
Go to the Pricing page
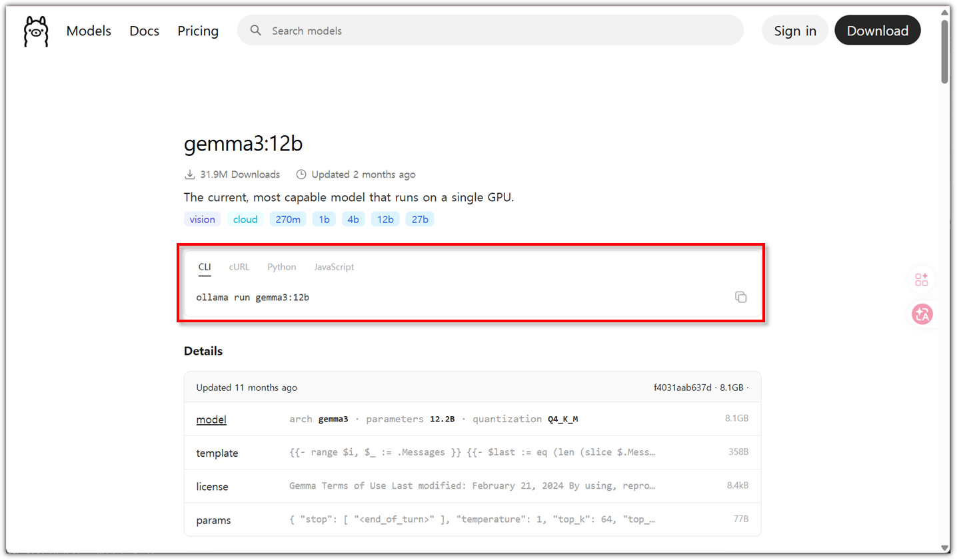tap(198, 31)
